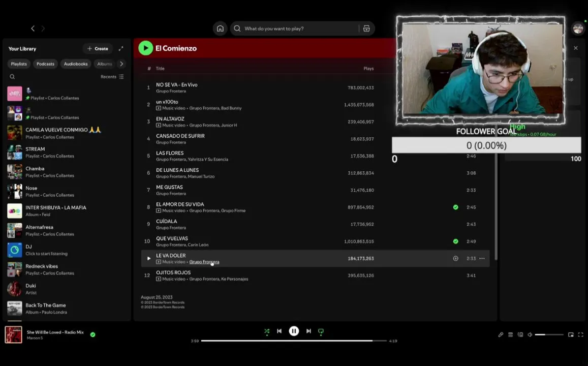Adjust the volume slider
This screenshot has width=588, height=366.
click(x=549, y=334)
